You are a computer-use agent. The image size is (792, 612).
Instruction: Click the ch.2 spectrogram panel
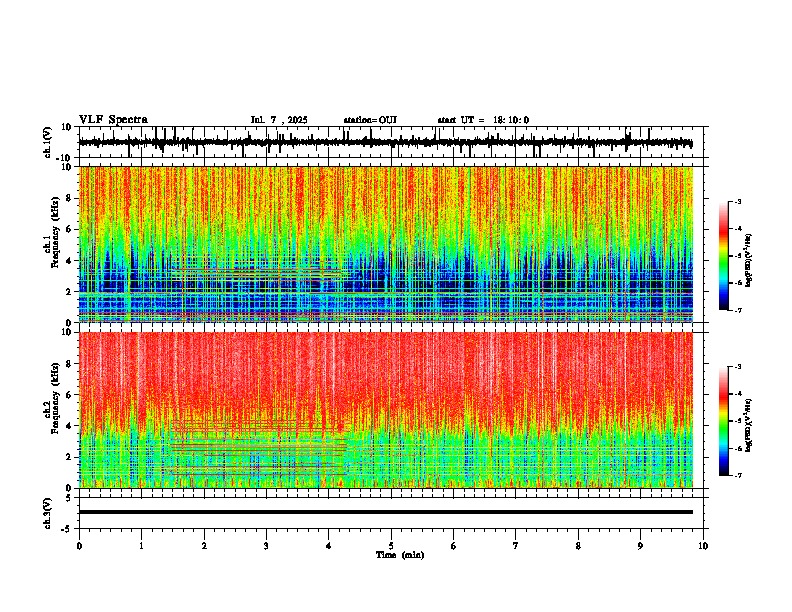386,410
